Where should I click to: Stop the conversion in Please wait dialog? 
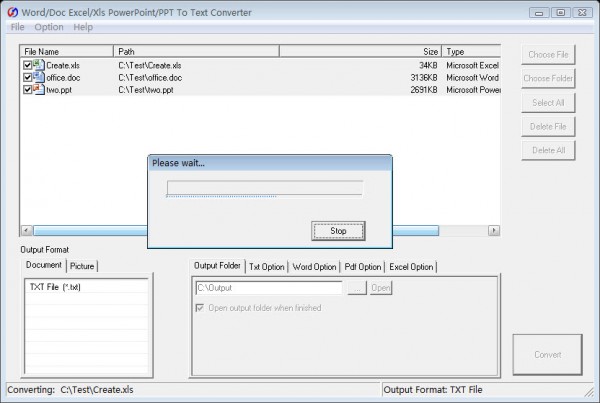[x=338, y=231]
